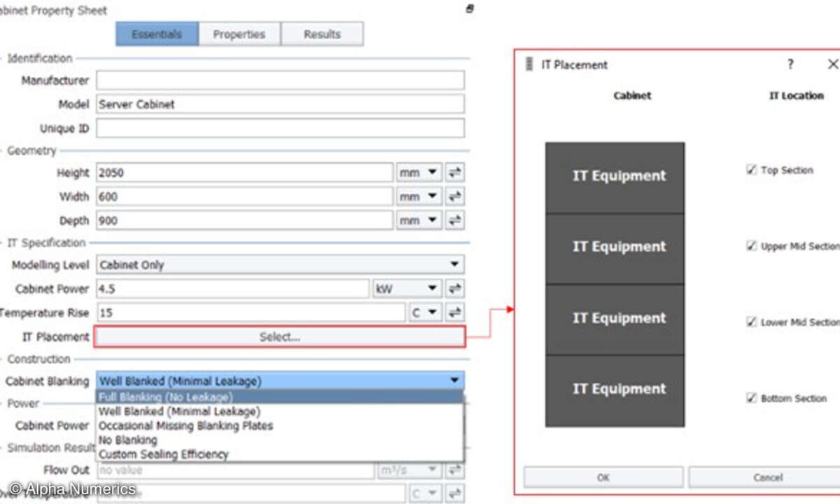Uncheck the Top Section checkbox

coord(752,170)
